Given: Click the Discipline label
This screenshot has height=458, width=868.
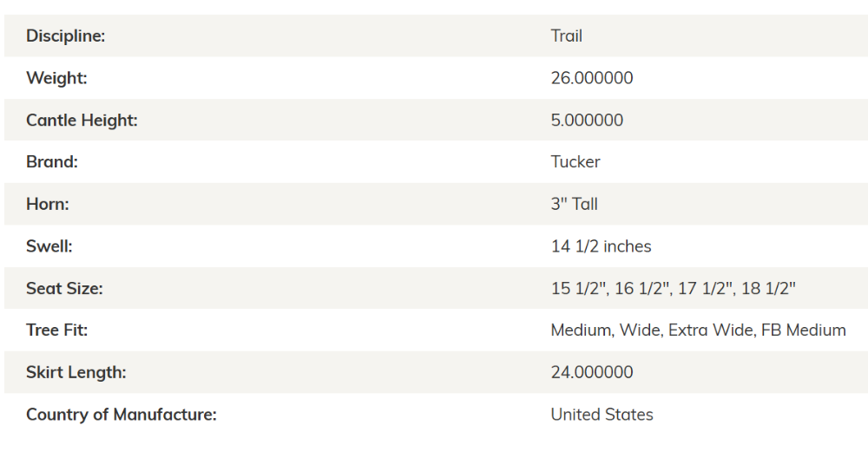Looking at the screenshot, I should pyautogui.click(x=65, y=36).
